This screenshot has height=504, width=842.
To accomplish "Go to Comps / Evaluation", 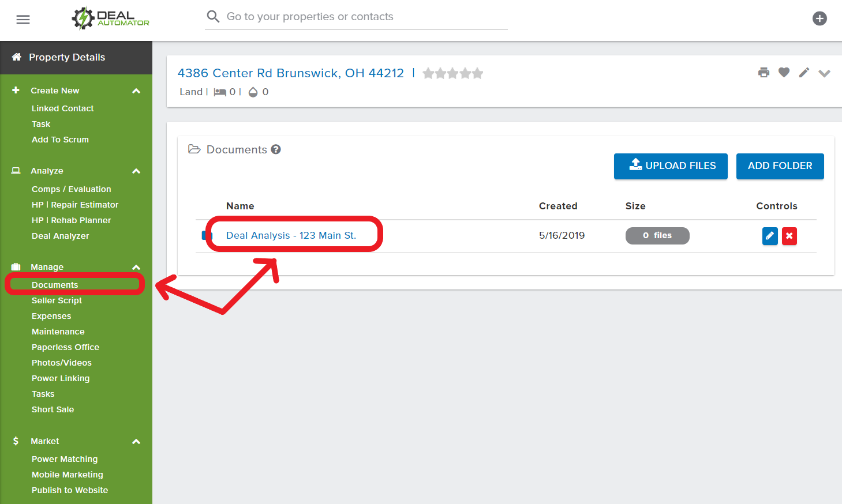I will 71,189.
